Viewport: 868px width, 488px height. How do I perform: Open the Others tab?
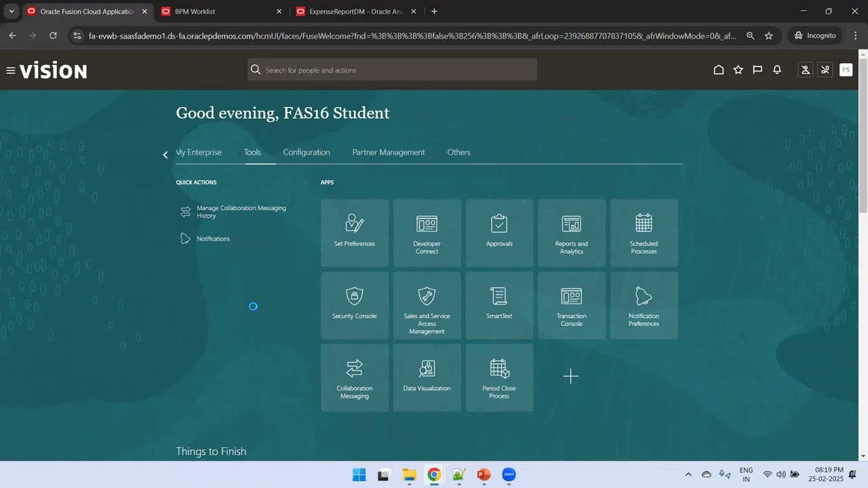(x=459, y=152)
